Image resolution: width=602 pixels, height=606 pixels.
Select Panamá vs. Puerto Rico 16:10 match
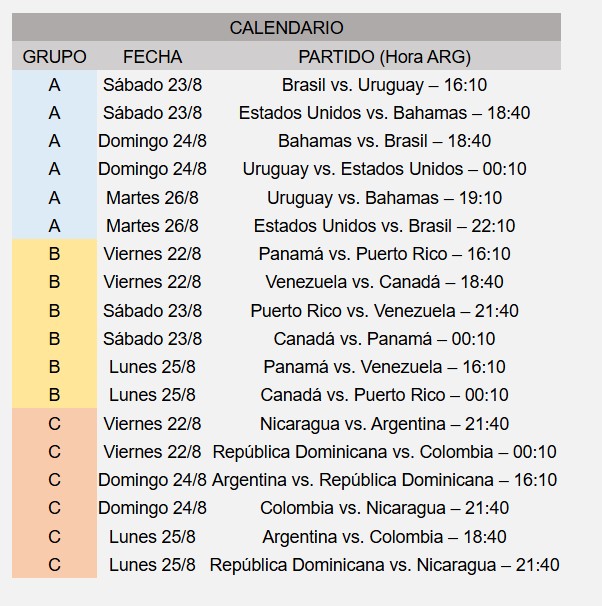pyautogui.click(x=384, y=254)
